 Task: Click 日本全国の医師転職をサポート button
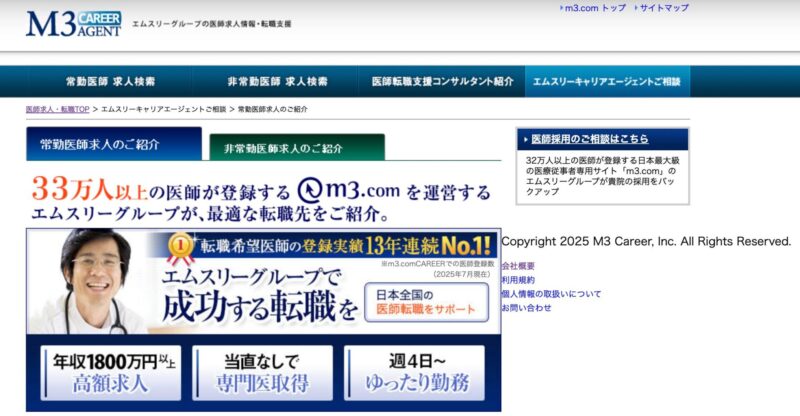click(426, 302)
